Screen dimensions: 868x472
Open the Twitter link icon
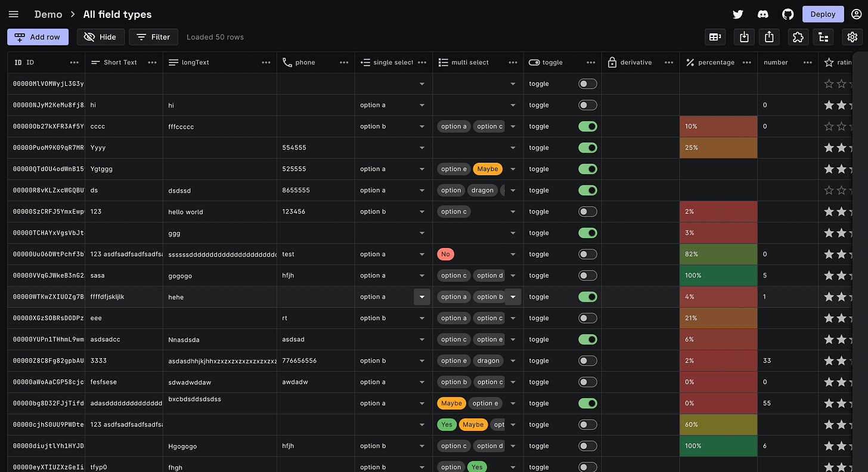[x=738, y=14]
